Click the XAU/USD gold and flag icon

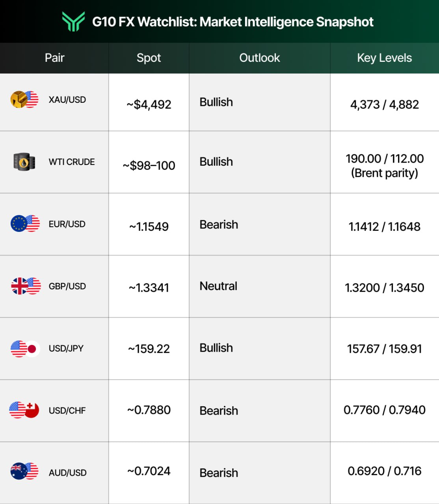point(24,100)
